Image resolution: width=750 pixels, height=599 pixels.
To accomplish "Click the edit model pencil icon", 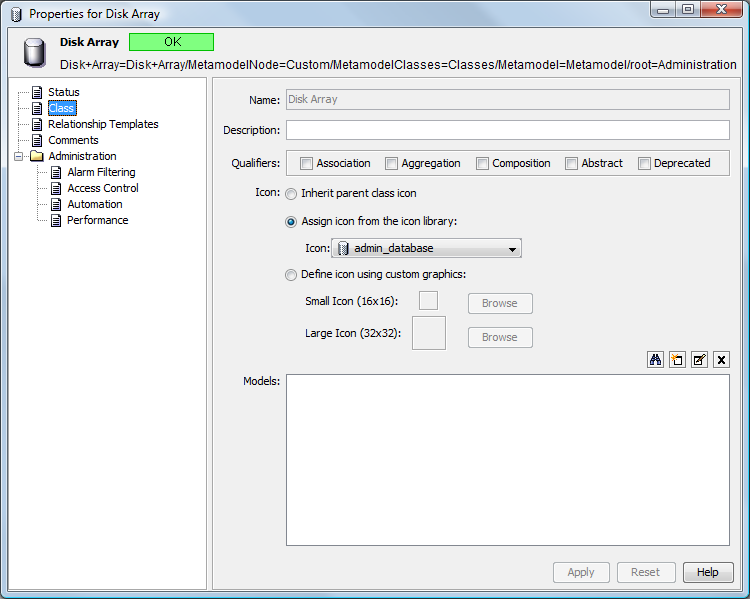I will [699, 359].
